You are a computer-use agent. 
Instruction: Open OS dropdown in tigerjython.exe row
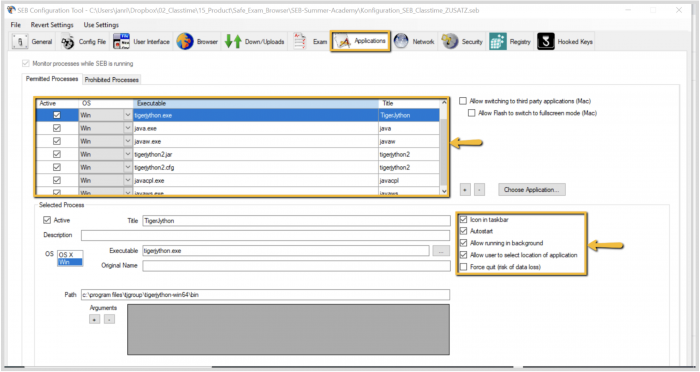tap(128, 115)
